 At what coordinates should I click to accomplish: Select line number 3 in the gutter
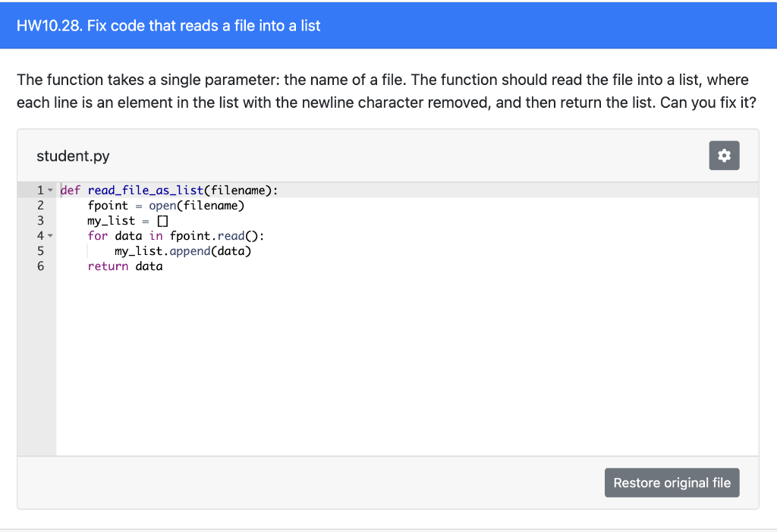(40, 221)
